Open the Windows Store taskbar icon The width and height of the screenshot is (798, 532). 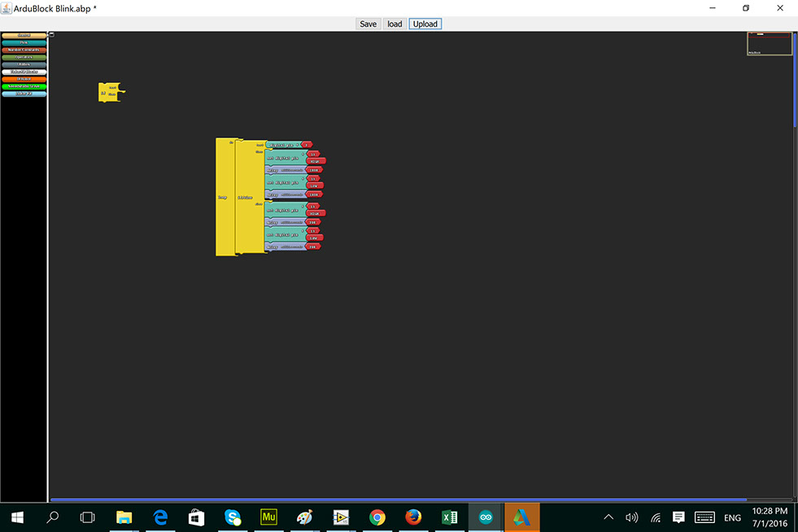pos(196,517)
